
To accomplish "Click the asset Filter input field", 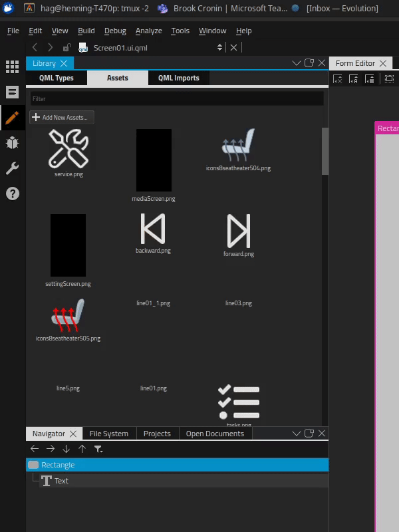I will click(176, 98).
